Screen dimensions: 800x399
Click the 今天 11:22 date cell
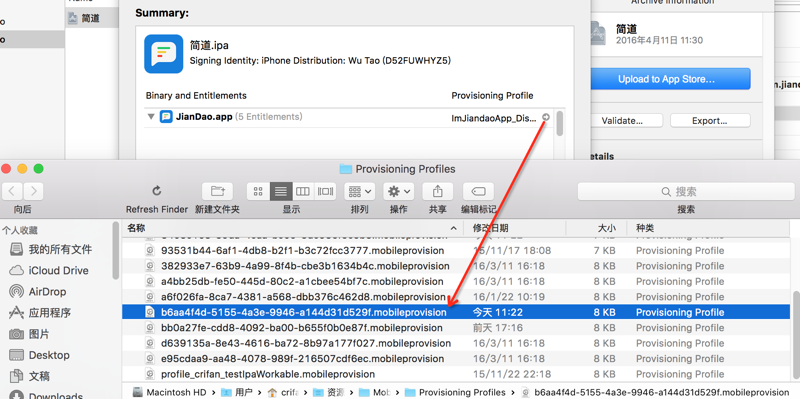point(498,312)
